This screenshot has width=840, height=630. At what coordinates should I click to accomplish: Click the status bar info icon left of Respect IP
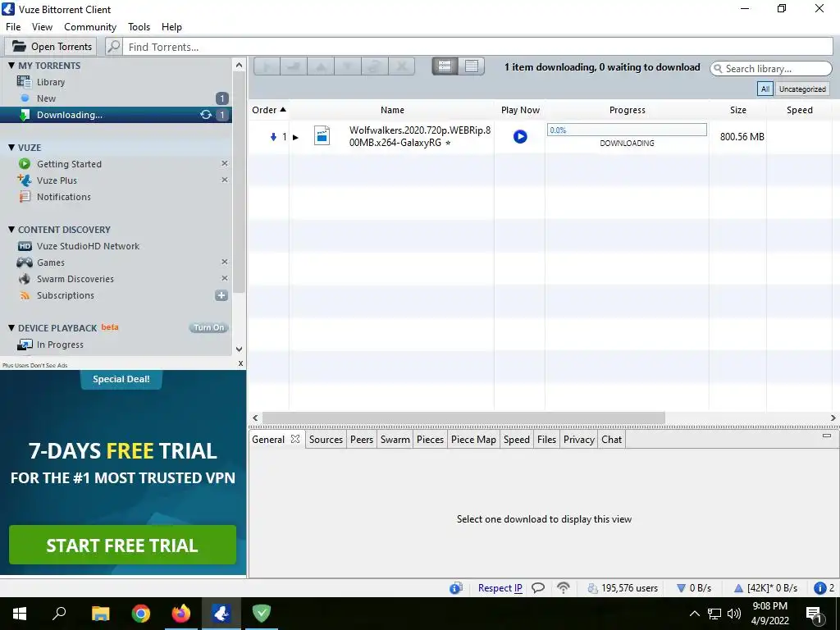click(455, 587)
